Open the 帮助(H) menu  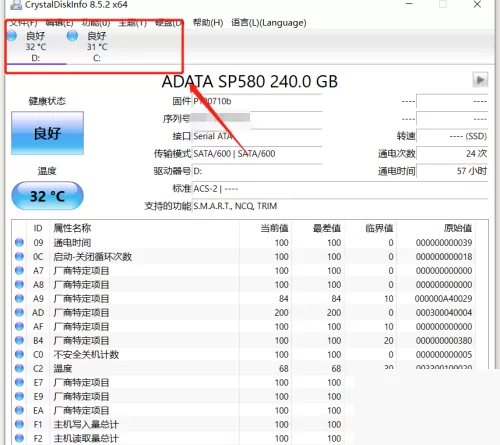pyautogui.click(x=208, y=23)
